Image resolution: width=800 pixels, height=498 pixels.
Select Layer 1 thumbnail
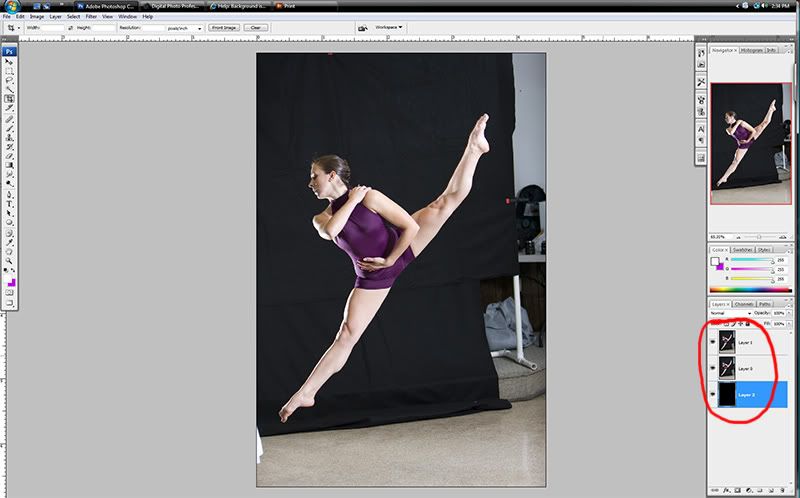click(727, 342)
